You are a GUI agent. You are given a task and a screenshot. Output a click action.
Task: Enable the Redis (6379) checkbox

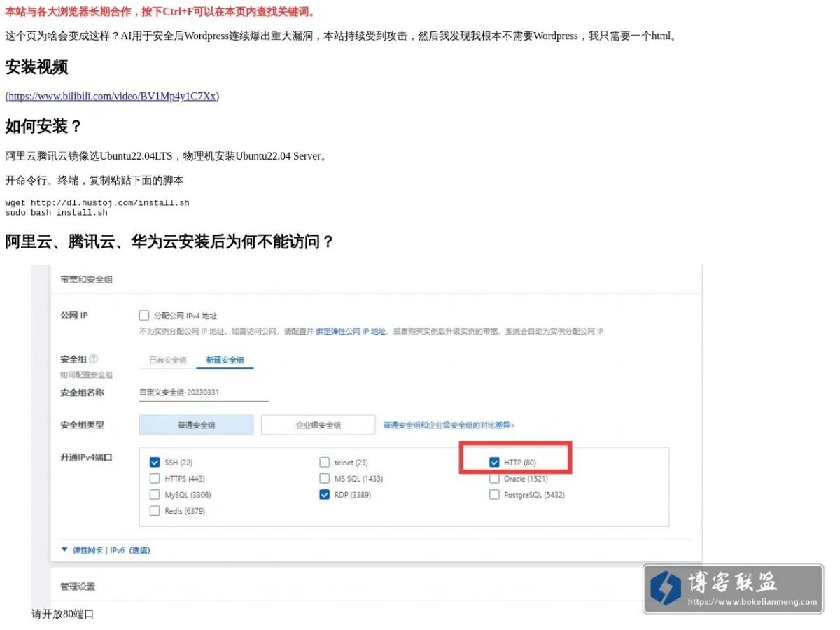tap(155, 511)
